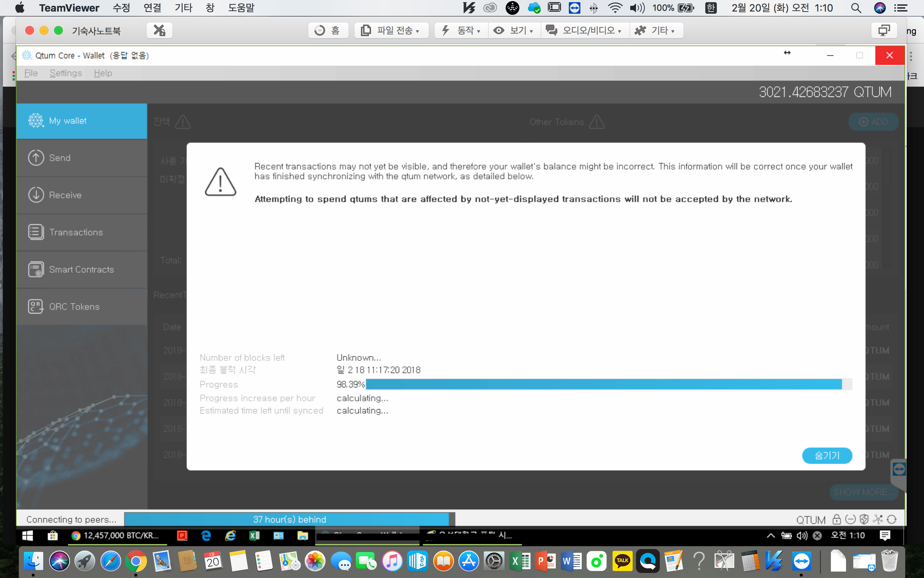Click the Spotlight search icon in menu bar
The image size is (924, 578).
pos(856,8)
